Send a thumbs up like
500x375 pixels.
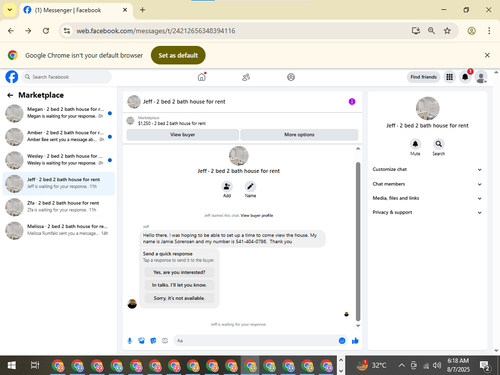(x=355, y=341)
